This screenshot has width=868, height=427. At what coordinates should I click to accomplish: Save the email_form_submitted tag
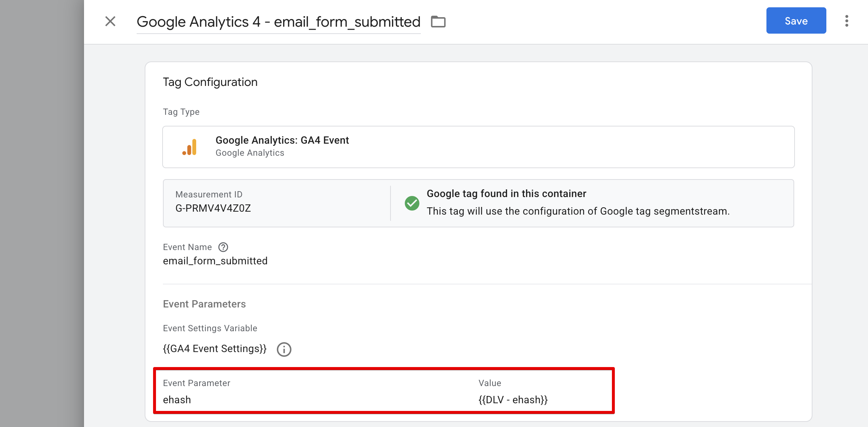(x=796, y=20)
